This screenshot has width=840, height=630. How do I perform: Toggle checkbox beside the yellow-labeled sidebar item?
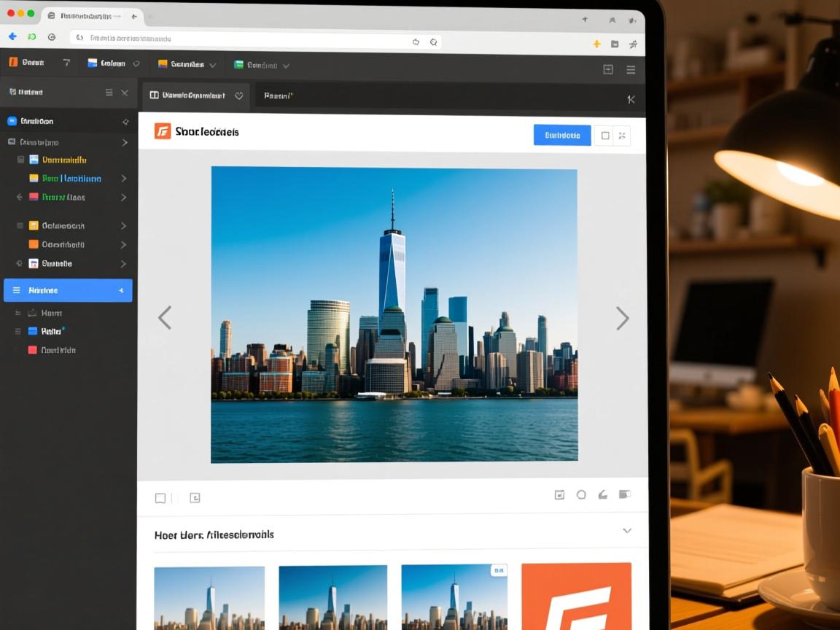pyautogui.click(x=21, y=160)
